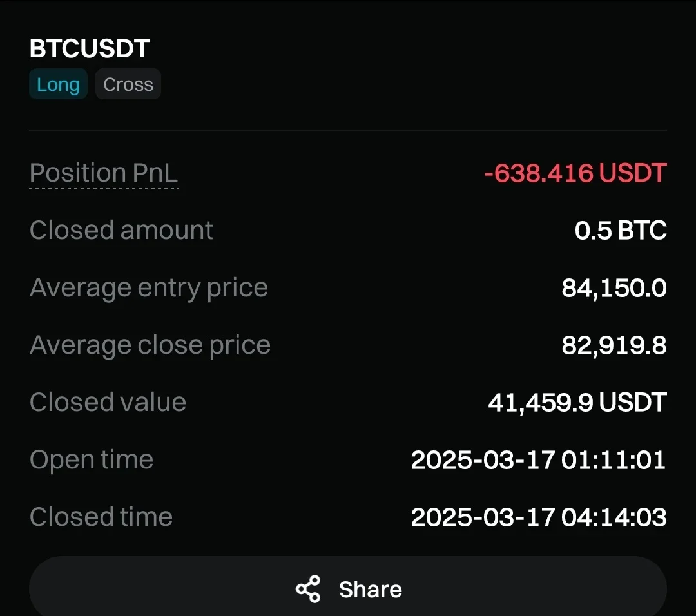Click the divider line below the tags
696x616 pixels.
coord(348,131)
